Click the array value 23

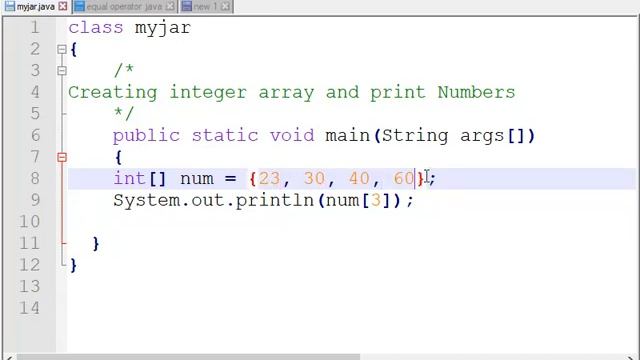(269, 179)
